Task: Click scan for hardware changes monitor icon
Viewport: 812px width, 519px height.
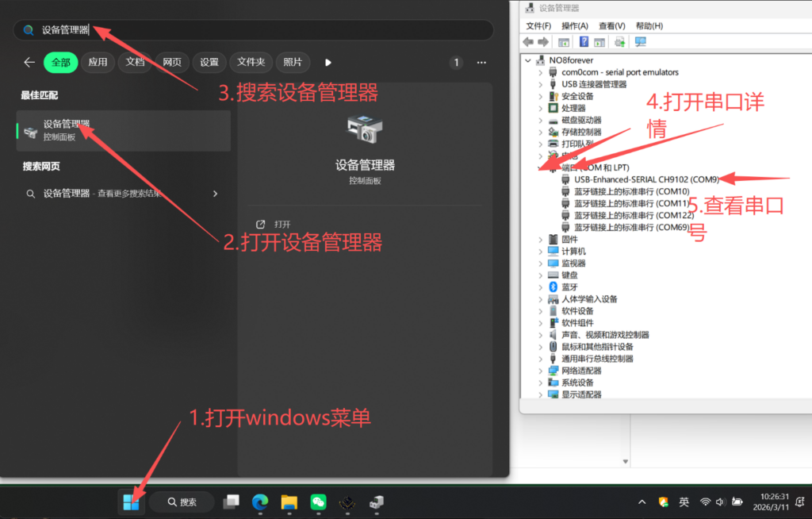Action: coord(641,42)
